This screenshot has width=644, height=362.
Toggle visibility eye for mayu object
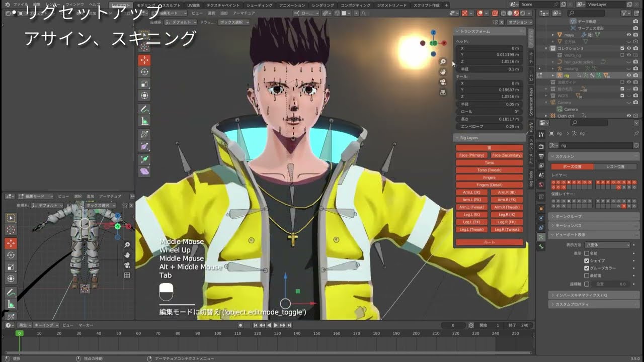pos(629,35)
